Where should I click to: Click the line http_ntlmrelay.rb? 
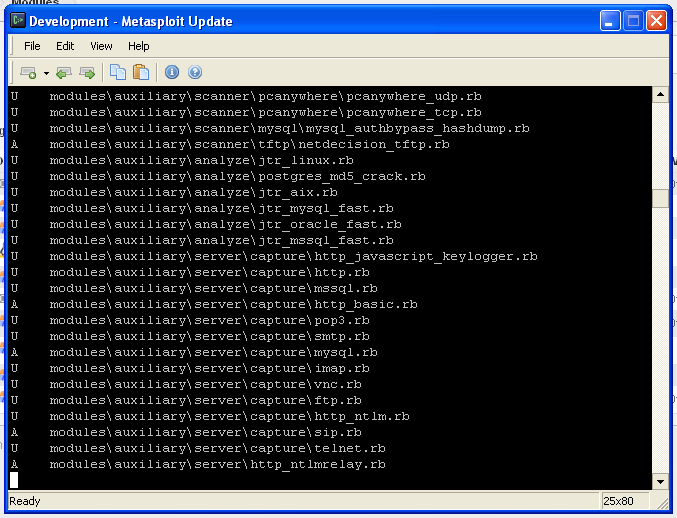tap(198, 464)
